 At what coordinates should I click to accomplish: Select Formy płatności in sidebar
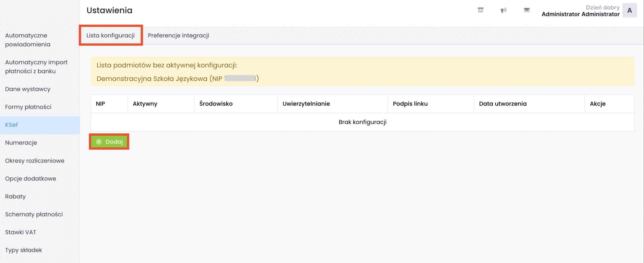click(x=28, y=107)
